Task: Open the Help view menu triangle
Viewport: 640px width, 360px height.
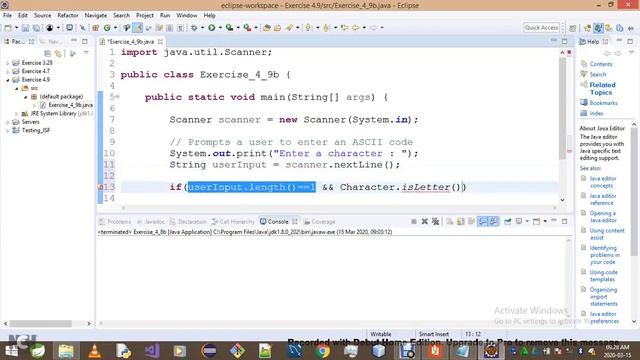Action: point(632,53)
